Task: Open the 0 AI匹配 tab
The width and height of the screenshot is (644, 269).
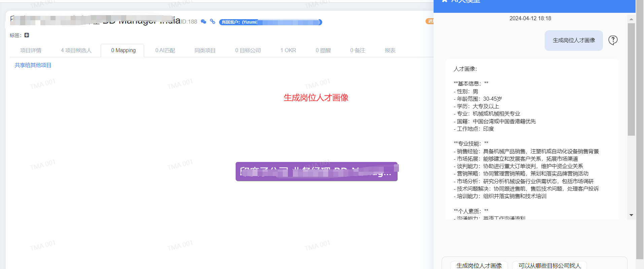Action: pyautogui.click(x=165, y=51)
